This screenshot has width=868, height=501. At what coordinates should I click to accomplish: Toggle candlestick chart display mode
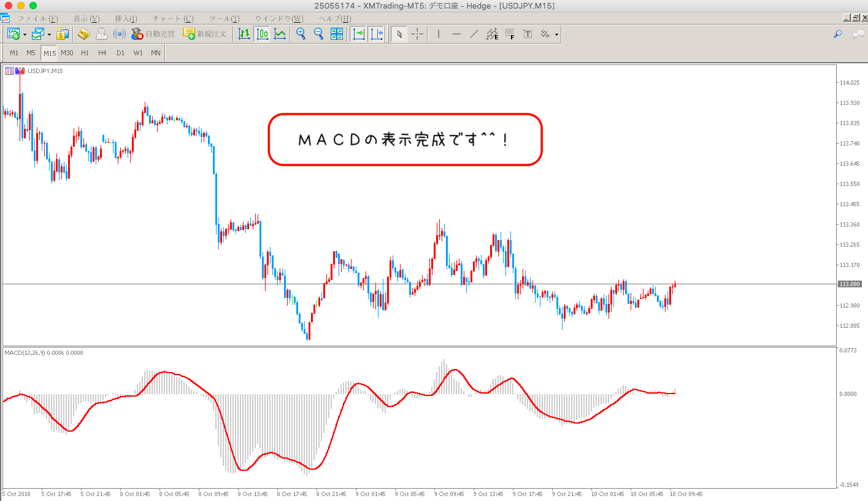coord(262,34)
